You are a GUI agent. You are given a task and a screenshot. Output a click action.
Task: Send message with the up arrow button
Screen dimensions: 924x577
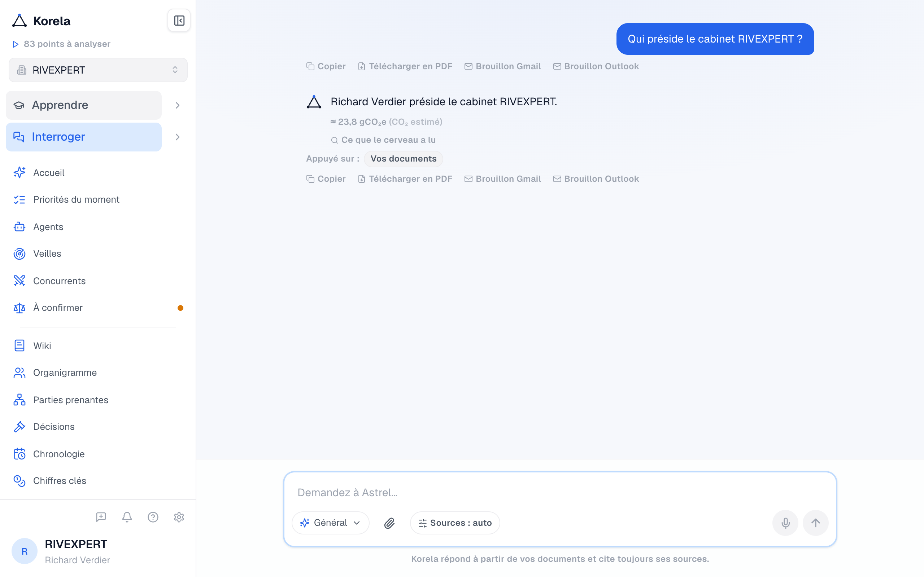click(815, 523)
